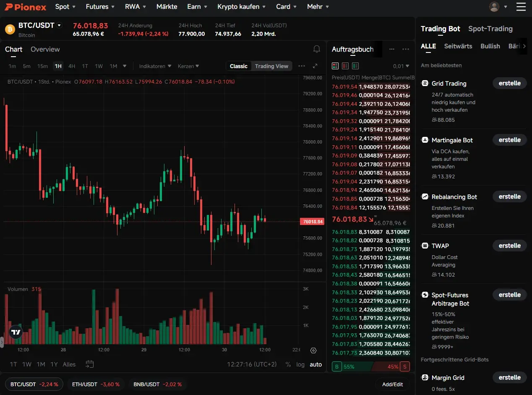Click the price alert bell icon
The image size is (532, 395).
click(317, 49)
